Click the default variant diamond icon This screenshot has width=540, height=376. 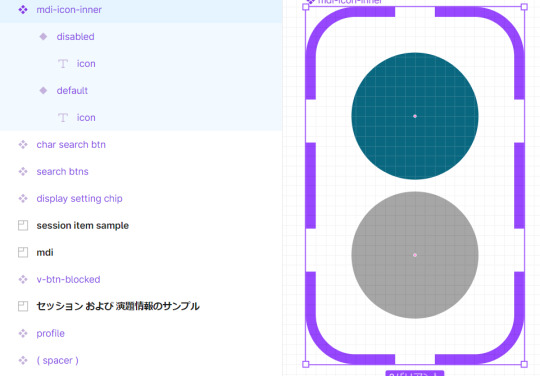tap(43, 91)
